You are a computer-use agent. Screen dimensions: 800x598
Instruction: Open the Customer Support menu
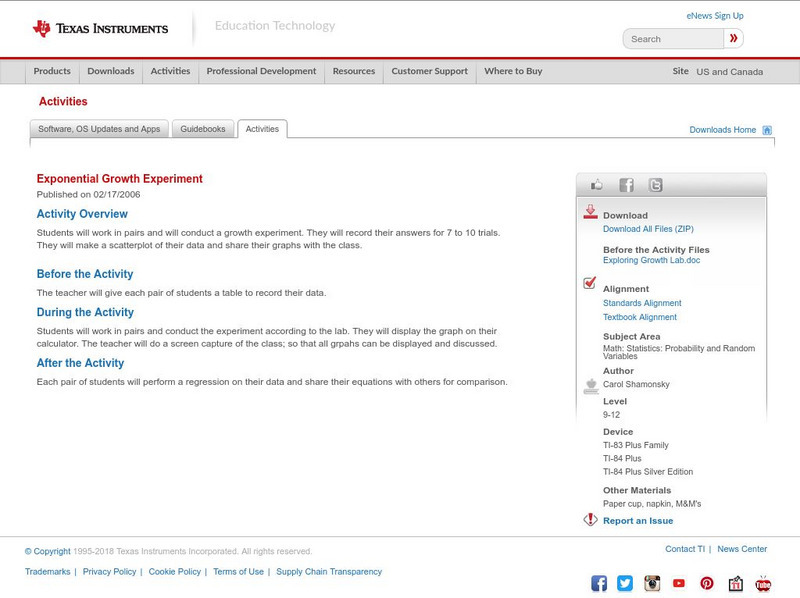point(430,71)
